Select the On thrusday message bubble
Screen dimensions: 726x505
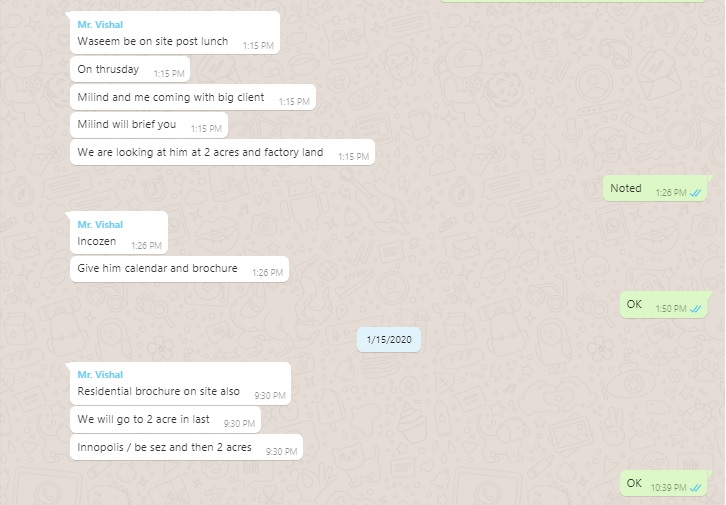[x=130, y=69]
